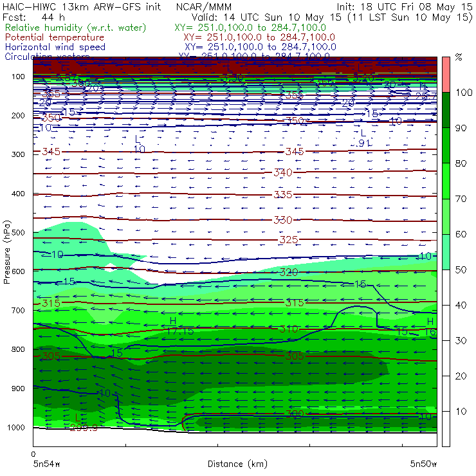
Task: Click 'Valid: 14 UTC Sun 10 May 15'
Action: click(266, 17)
